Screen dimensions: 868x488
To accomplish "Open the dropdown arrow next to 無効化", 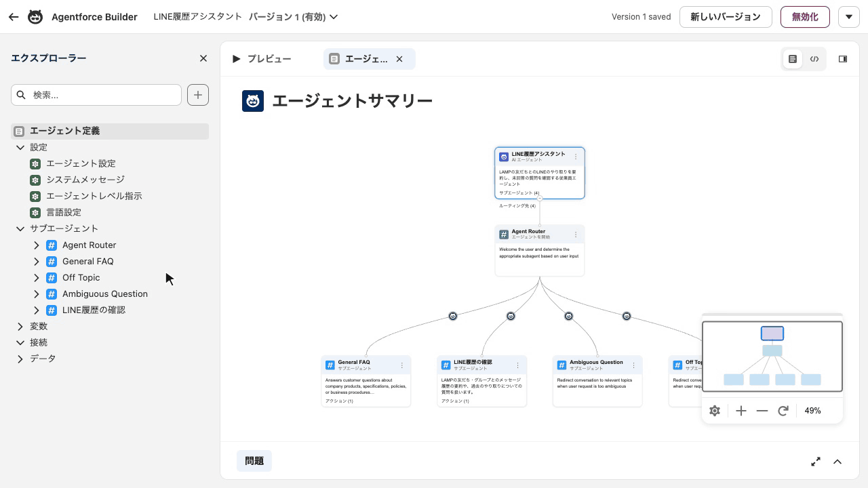I will 849,17.
